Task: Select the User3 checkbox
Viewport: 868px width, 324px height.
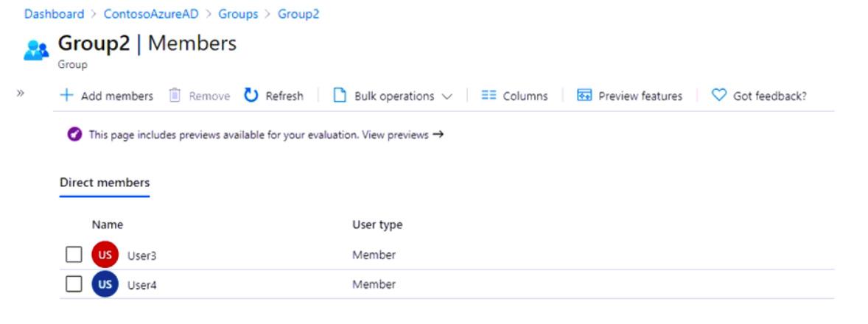Action: coord(74,255)
